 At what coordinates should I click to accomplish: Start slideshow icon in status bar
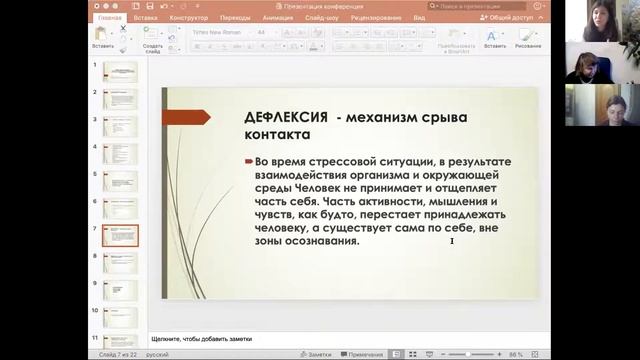tap(429, 354)
